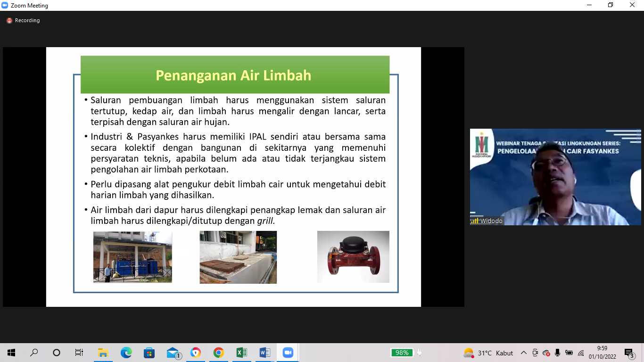
Task: Open the OneDrive cloud tray icon
Action: coord(546,353)
